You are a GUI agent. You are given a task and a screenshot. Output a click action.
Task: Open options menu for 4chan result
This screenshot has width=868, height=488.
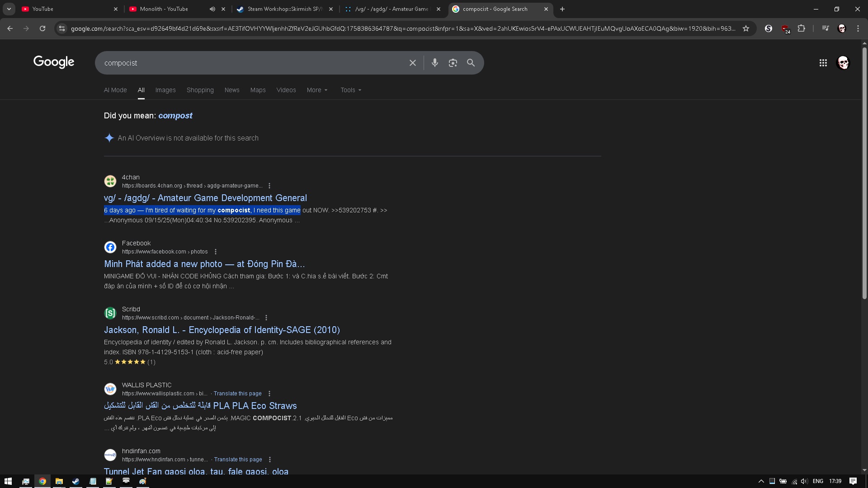(269, 186)
